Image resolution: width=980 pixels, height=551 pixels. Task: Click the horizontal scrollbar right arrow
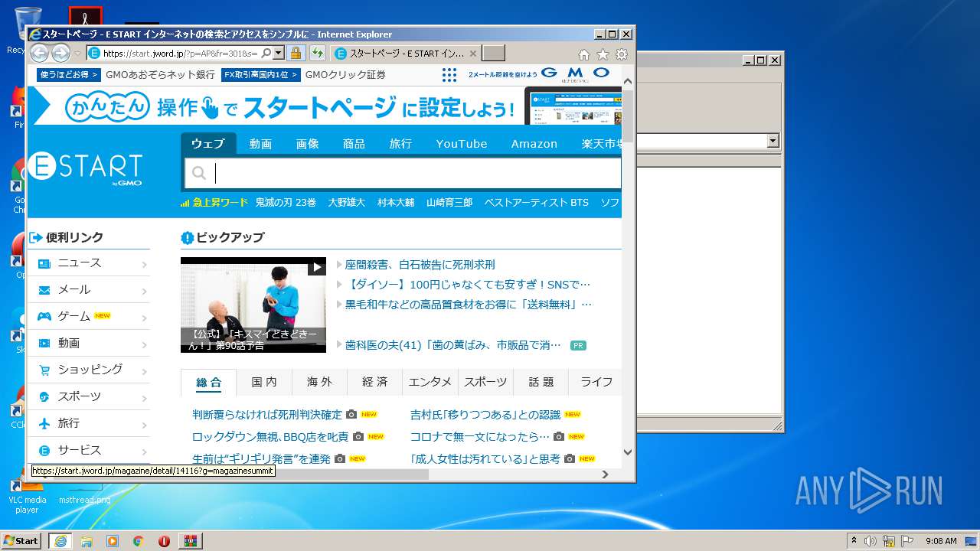(x=605, y=474)
